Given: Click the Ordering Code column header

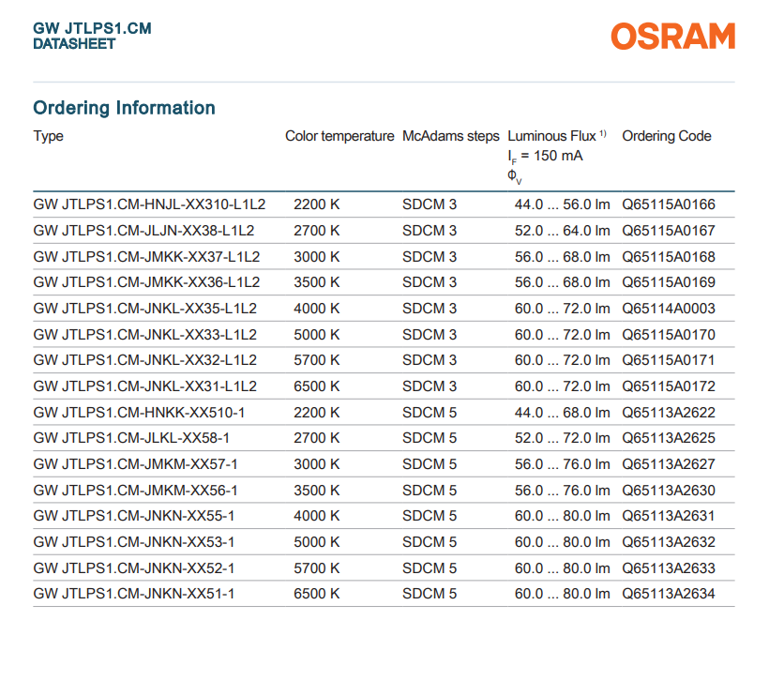Looking at the screenshot, I should click(667, 136).
